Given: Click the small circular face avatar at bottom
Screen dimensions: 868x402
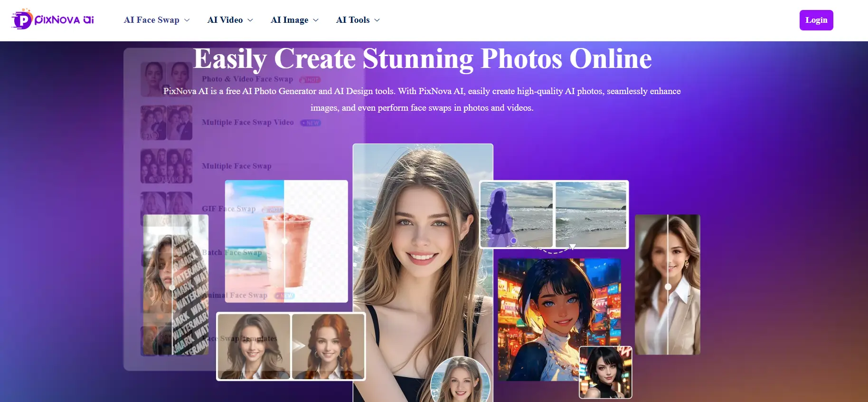Looking at the screenshot, I should point(460,381).
